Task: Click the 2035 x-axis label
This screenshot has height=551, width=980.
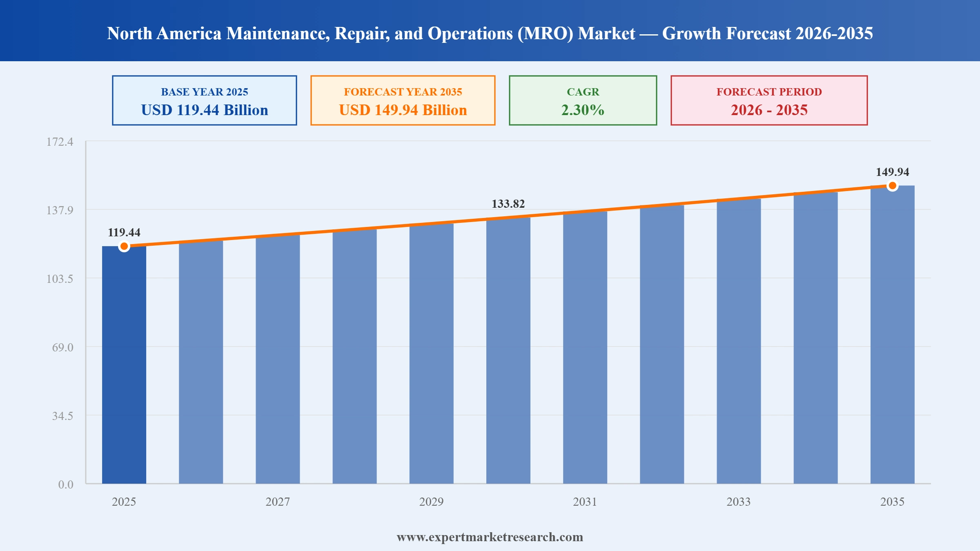Action: tap(893, 502)
